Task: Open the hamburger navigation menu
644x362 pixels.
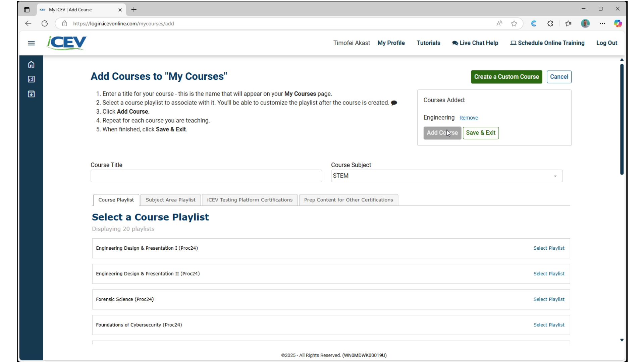Action: [x=31, y=43]
